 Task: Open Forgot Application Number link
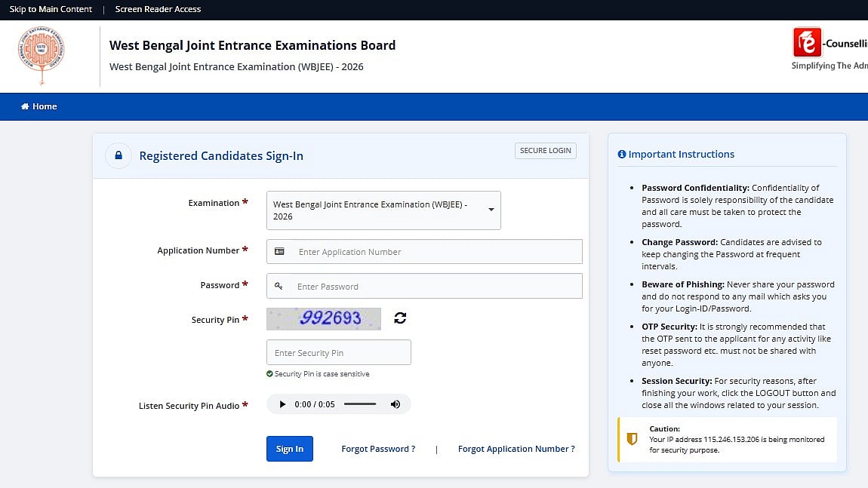(x=516, y=449)
